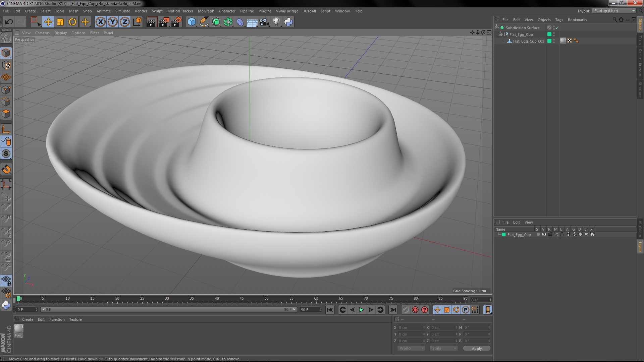This screenshot has width=644, height=362.
Task: Add a Cube primitive object
Action: point(192,22)
